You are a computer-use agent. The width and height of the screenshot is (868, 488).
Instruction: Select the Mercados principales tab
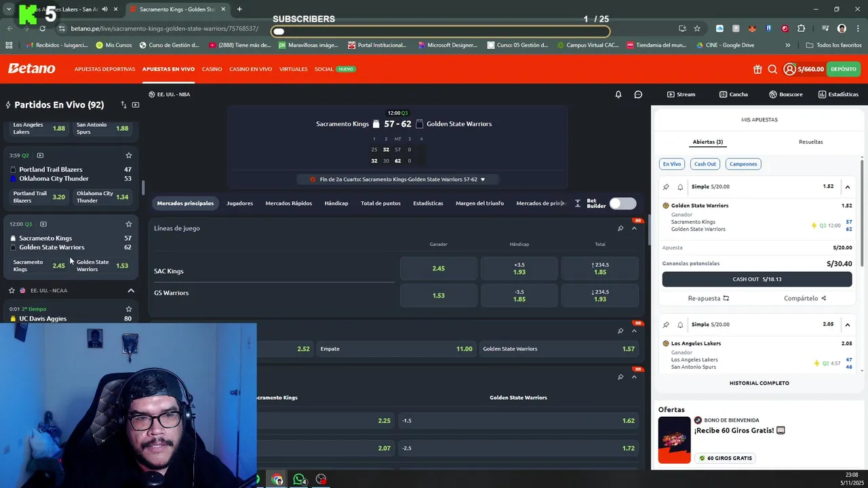click(185, 203)
